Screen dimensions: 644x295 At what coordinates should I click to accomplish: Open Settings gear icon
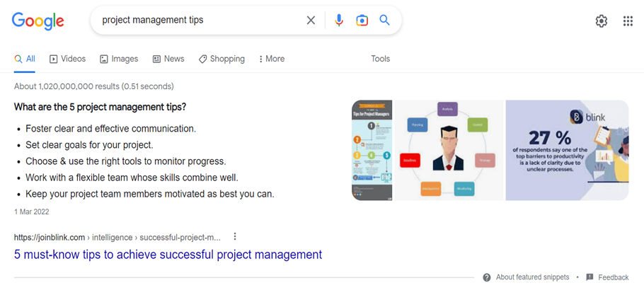[x=601, y=21]
